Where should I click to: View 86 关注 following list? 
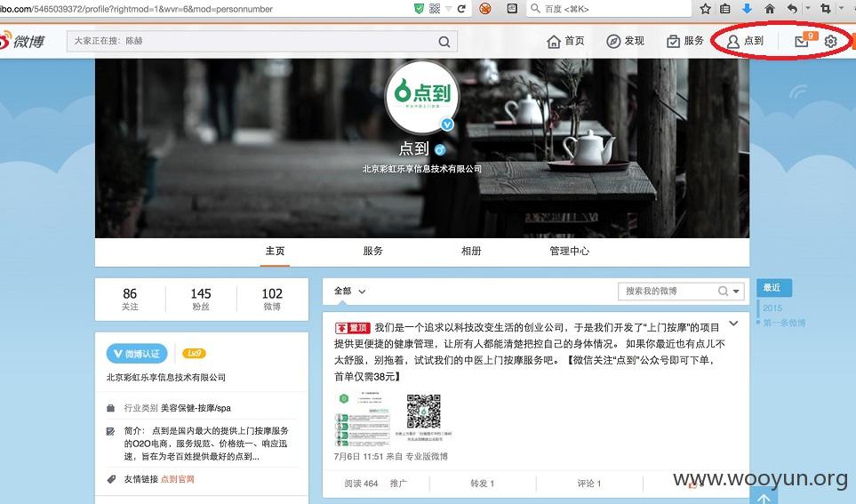[130, 300]
